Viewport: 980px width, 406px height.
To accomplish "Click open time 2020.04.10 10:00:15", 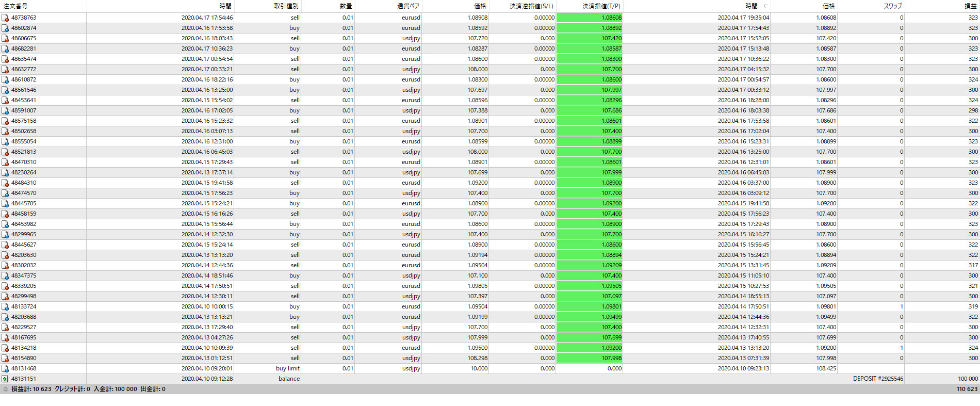I will coord(207,306).
